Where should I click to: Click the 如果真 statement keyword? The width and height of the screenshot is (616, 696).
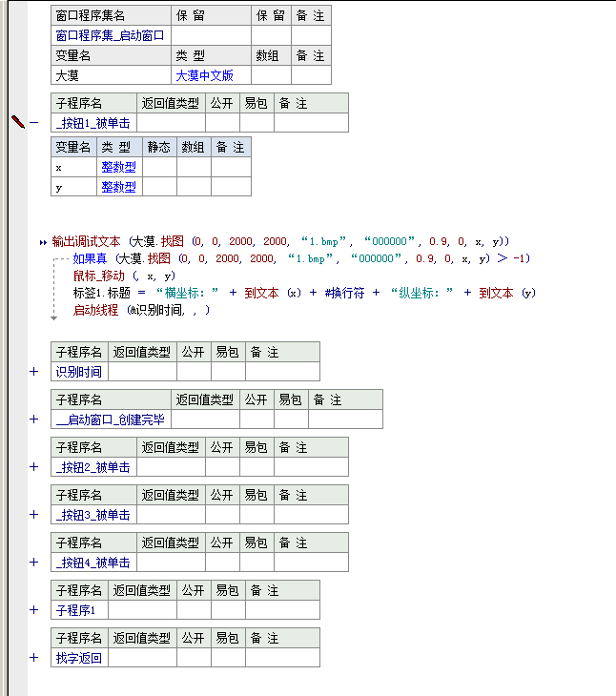point(90,258)
